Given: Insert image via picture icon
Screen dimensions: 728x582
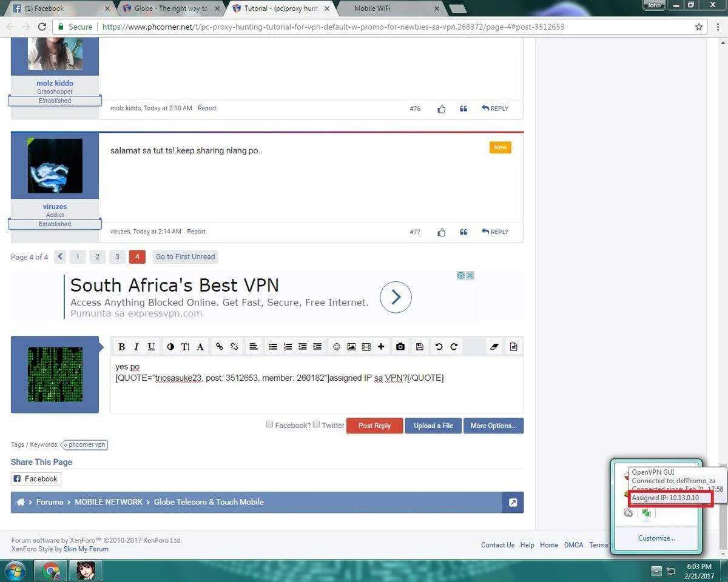Looking at the screenshot, I should click(x=351, y=347).
